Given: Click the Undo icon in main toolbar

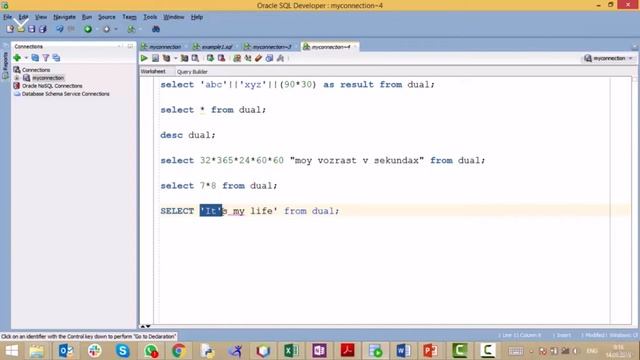Looking at the screenshot, I should point(60,29).
